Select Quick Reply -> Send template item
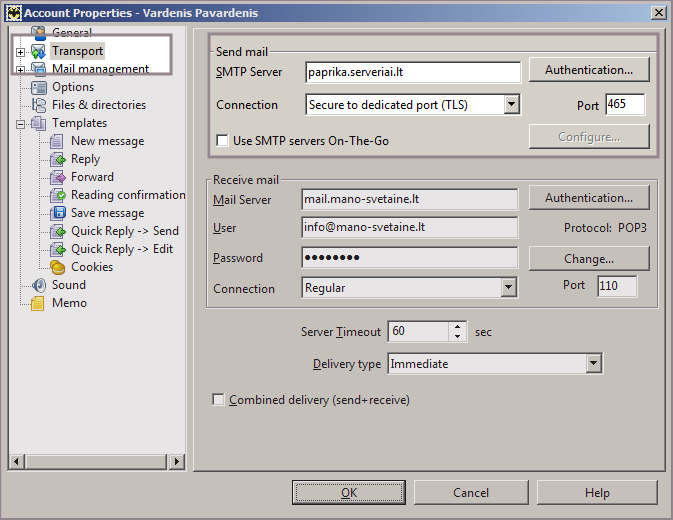 tap(124, 231)
